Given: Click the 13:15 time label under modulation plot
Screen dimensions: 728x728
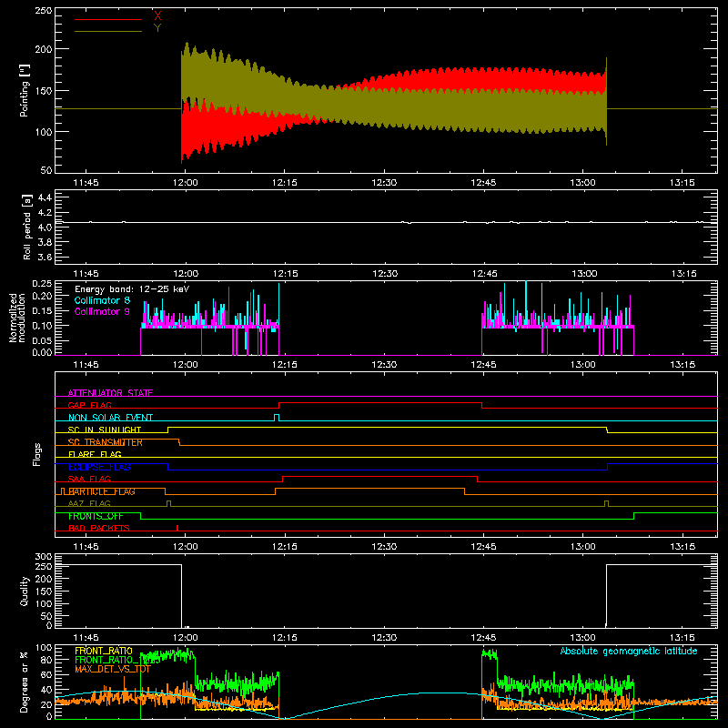Looking at the screenshot, I should click(x=682, y=365).
